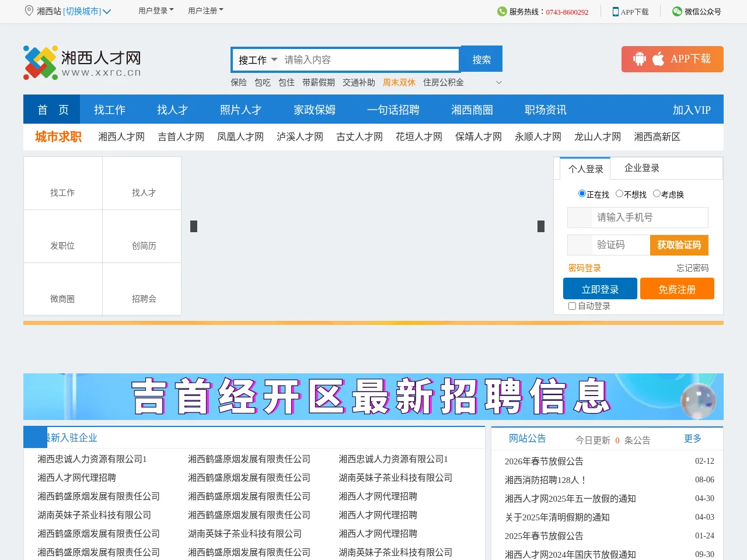Go to the next carousel slide
This screenshot has height=560, width=747.
[541, 226]
